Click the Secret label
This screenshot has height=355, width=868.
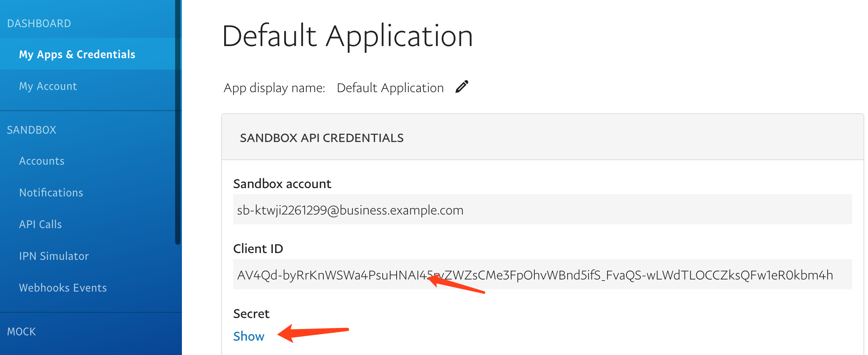(x=251, y=313)
